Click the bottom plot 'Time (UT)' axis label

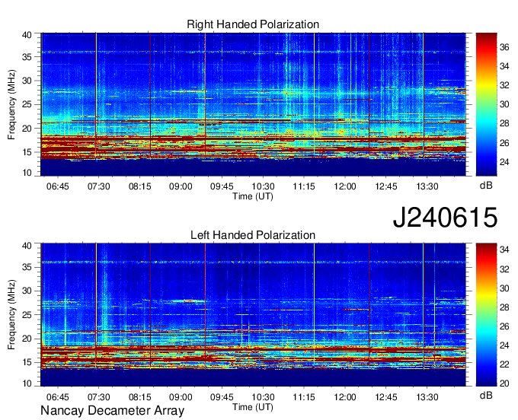[253, 407]
